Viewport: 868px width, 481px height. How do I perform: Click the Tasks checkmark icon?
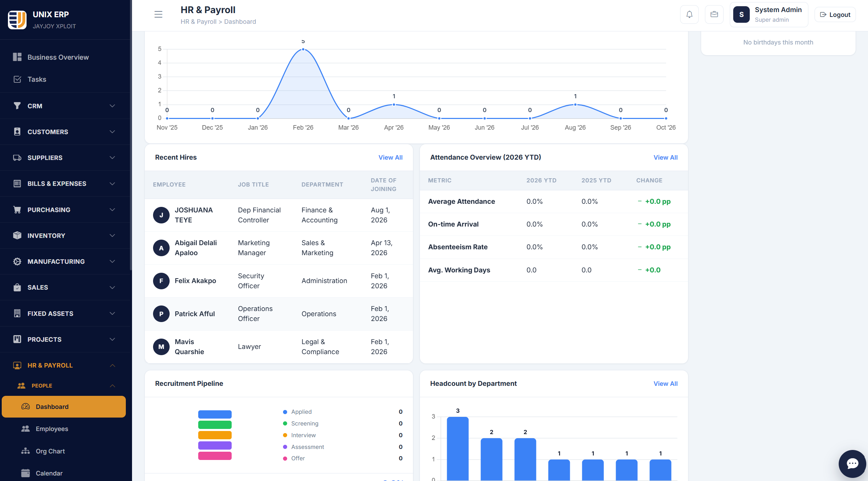click(x=17, y=79)
